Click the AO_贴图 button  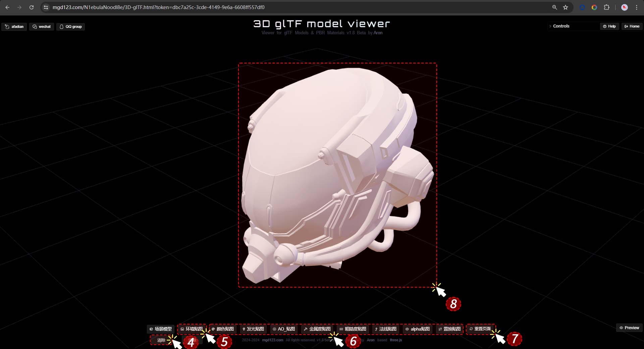284,329
